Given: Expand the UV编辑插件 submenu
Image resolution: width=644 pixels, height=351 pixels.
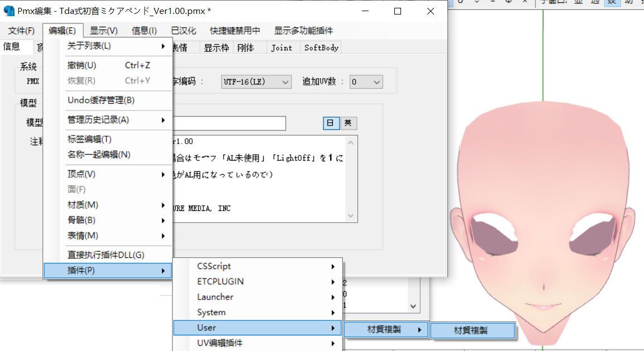Looking at the screenshot, I should (257, 343).
